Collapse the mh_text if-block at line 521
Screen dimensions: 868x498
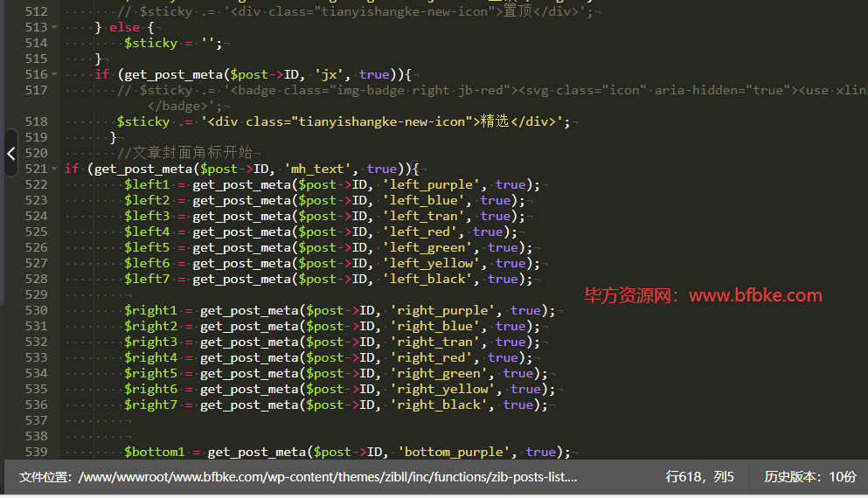(x=54, y=169)
